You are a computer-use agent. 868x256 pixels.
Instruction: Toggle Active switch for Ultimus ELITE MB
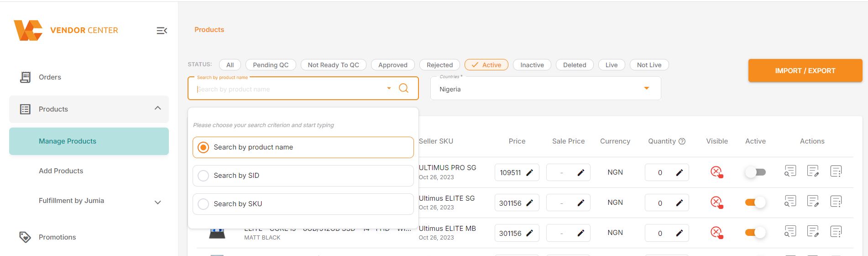point(755,233)
